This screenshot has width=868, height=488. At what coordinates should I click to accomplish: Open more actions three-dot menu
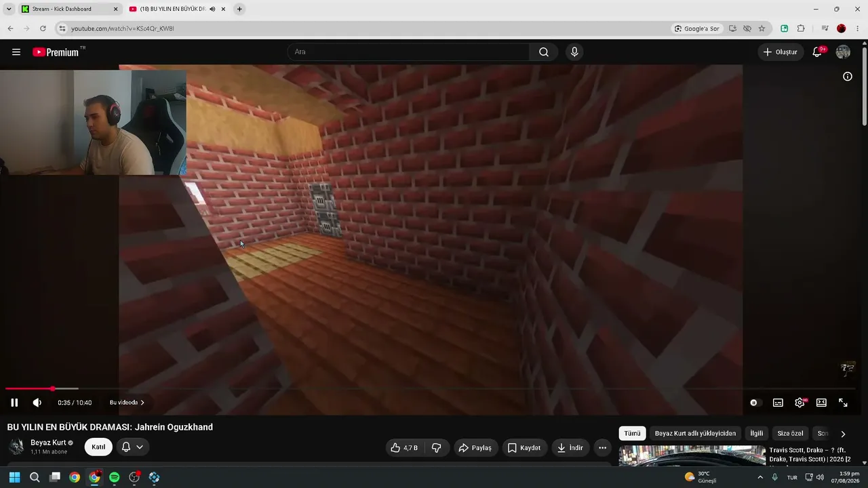pyautogui.click(x=602, y=448)
